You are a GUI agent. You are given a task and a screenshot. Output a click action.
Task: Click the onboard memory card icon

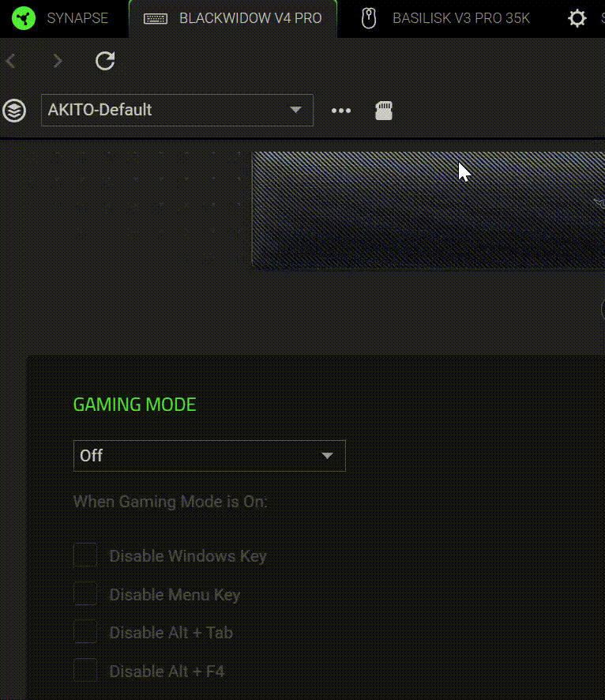384,111
